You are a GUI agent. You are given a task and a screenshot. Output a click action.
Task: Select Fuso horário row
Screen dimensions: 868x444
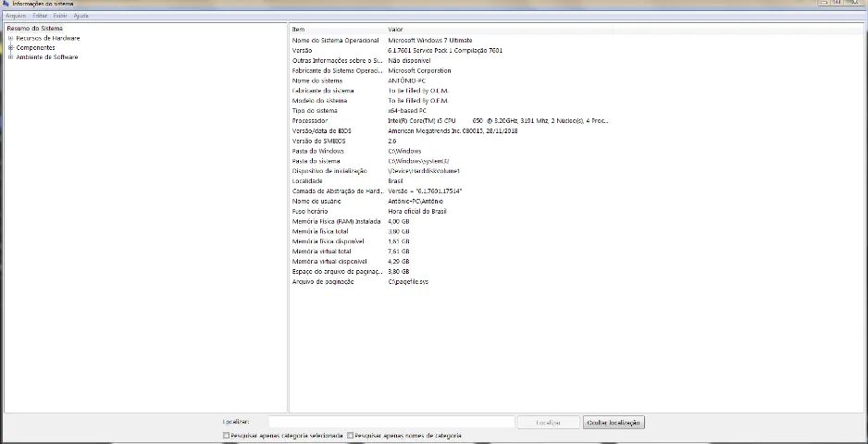click(452, 212)
